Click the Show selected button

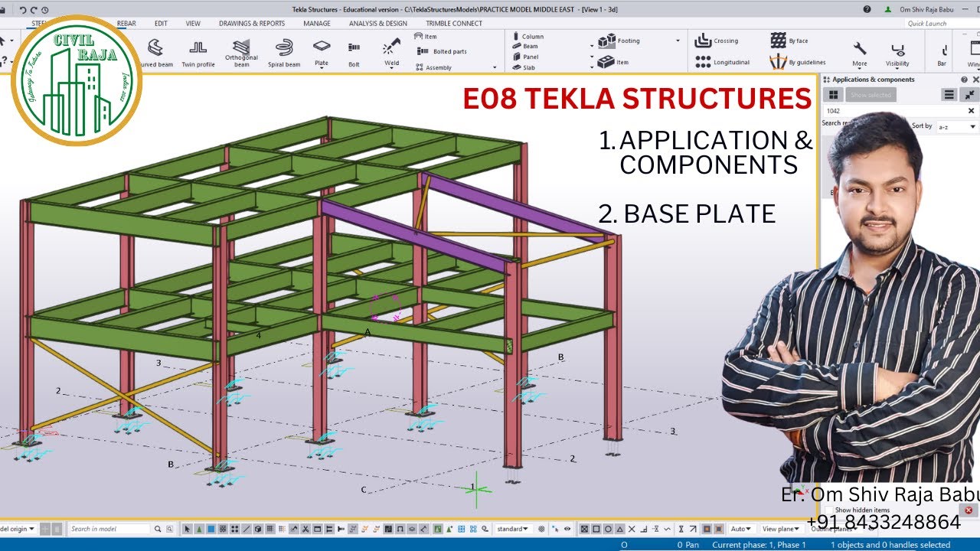(x=871, y=95)
